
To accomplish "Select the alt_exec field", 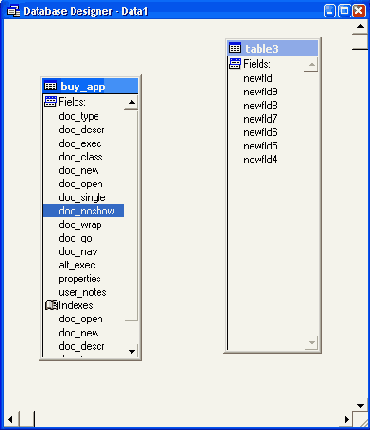I will 77,265.
